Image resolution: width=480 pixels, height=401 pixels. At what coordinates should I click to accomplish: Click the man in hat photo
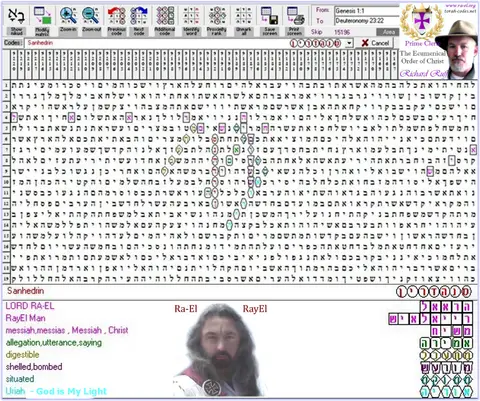tap(457, 48)
